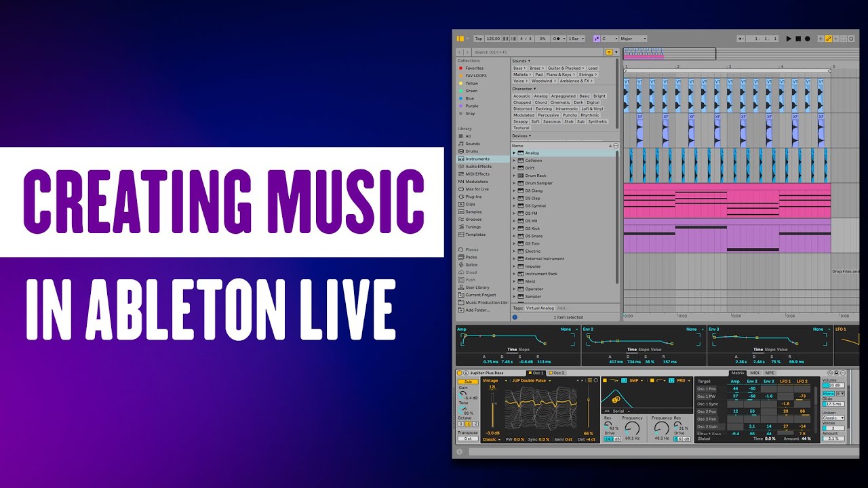Switch to the MIDI tab
This screenshot has width=868, height=488.
pyautogui.click(x=755, y=373)
